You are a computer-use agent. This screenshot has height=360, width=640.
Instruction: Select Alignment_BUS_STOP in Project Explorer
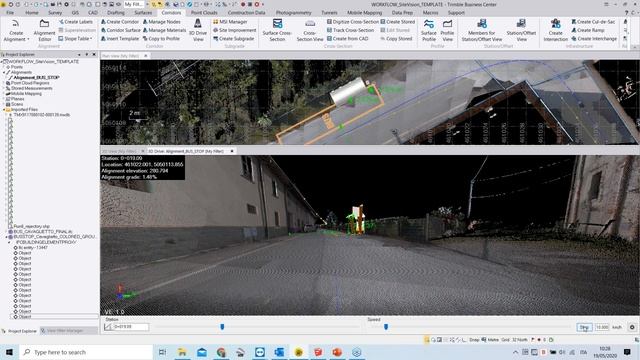(x=36, y=78)
